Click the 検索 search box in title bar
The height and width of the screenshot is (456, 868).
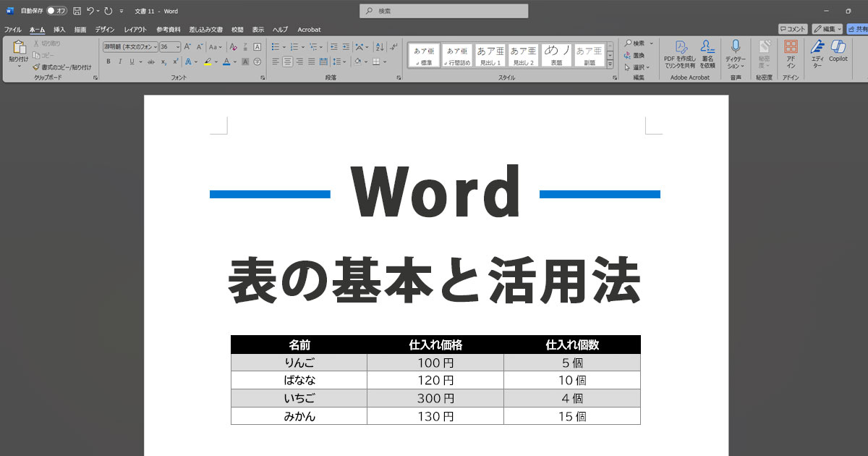pyautogui.click(x=443, y=11)
